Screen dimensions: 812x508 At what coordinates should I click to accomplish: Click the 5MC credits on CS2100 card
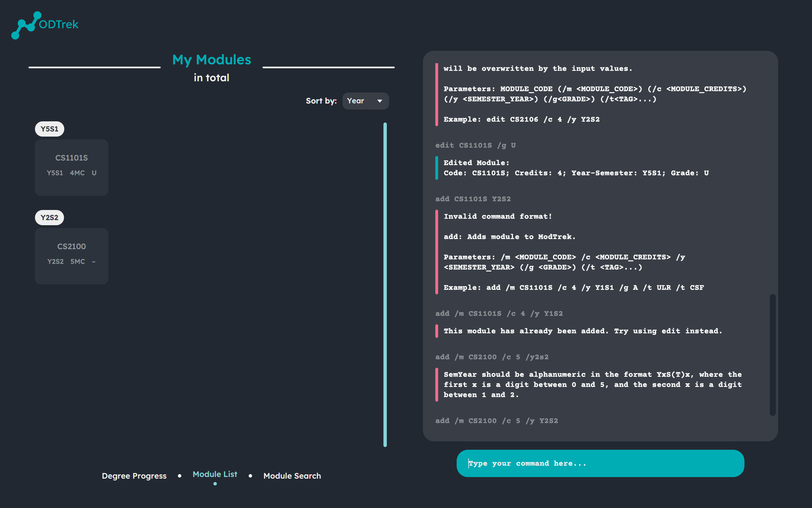tap(78, 261)
